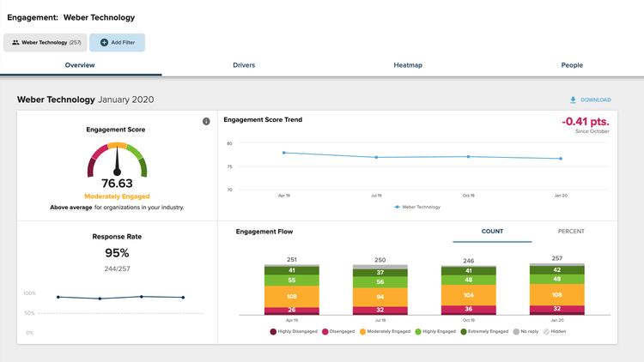Click the orange 108 segment in Jan 20 bar
This screenshot has height=362, width=644.
click(x=557, y=295)
